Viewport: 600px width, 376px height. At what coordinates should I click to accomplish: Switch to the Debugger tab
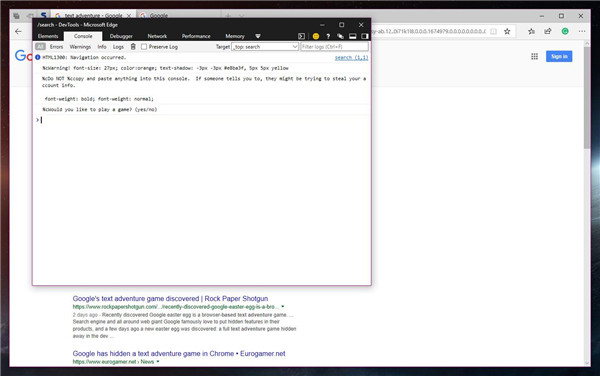(121, 36)
